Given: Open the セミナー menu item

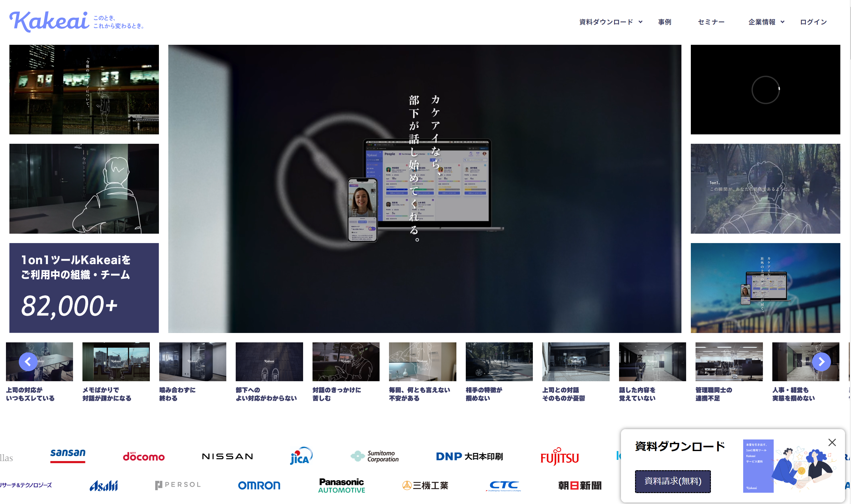Looking at the screenshot, I should click(x=711, y=22).
